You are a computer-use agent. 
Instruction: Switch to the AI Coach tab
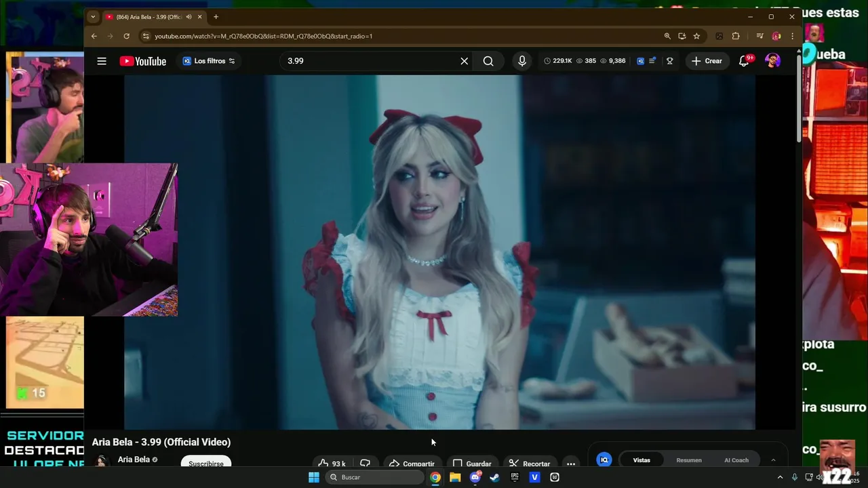[x=736, y=460]
